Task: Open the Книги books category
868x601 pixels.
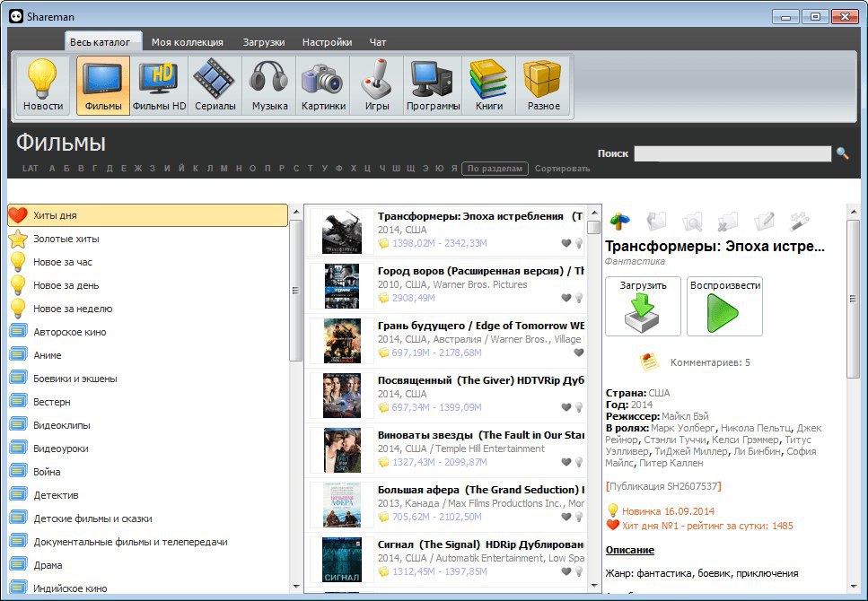Action: (489, 86)
